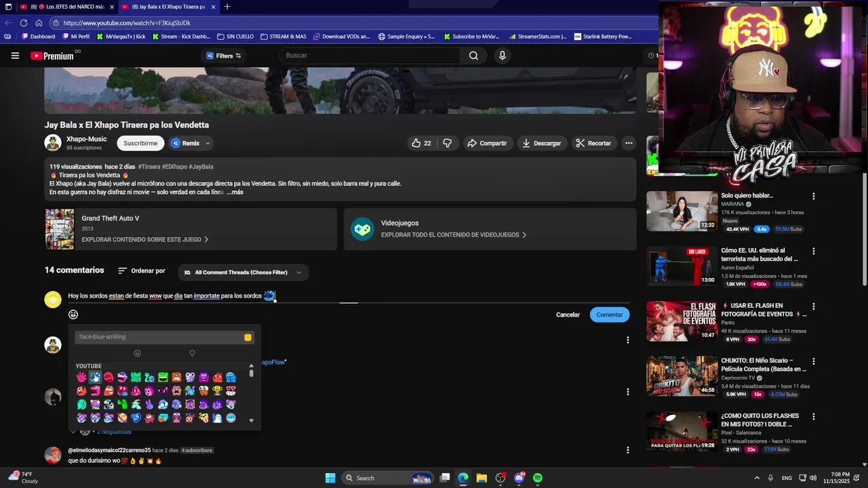Show hidden system tray icons chevron

tap(757, 478)
